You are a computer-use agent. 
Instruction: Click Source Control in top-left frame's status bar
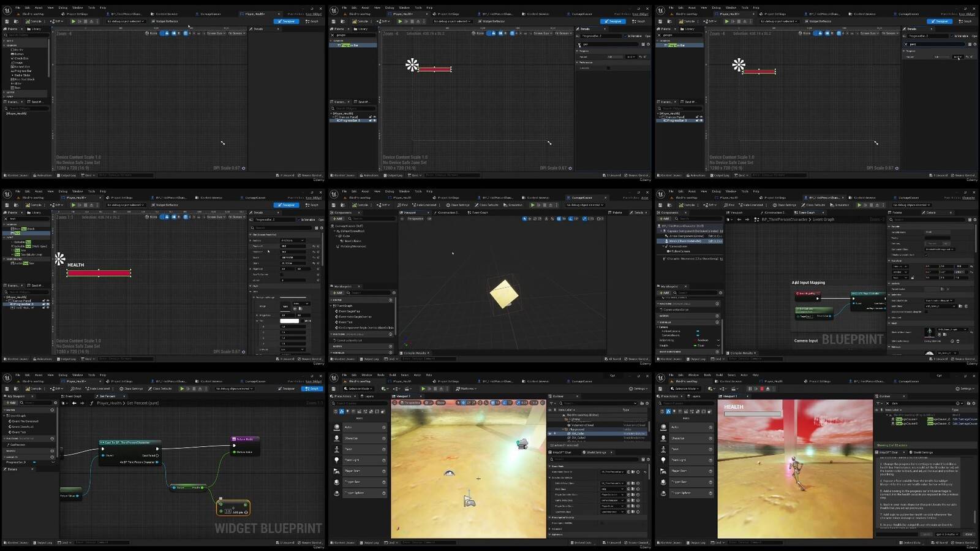[311, 175]
